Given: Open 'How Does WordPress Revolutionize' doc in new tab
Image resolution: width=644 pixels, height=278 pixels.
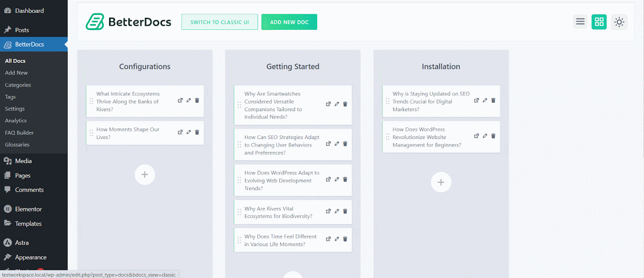Looking at the screenshot, I should [x=476, y=136].
